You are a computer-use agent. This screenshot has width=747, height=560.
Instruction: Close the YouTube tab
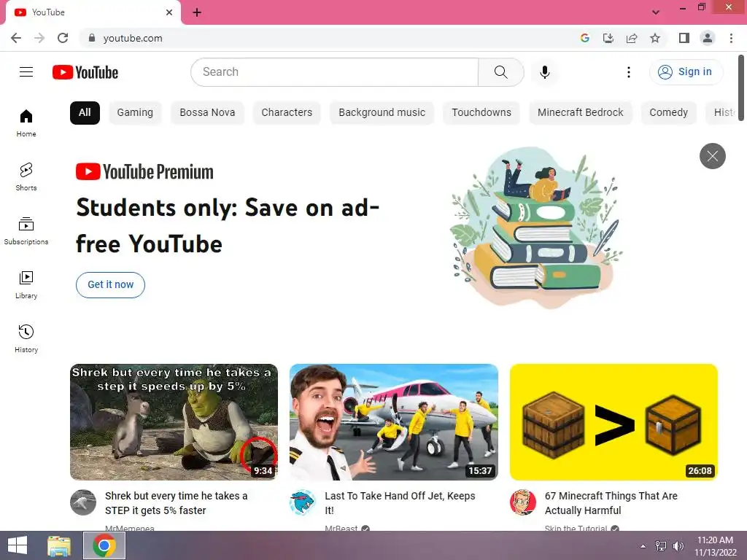coord(169,12)
